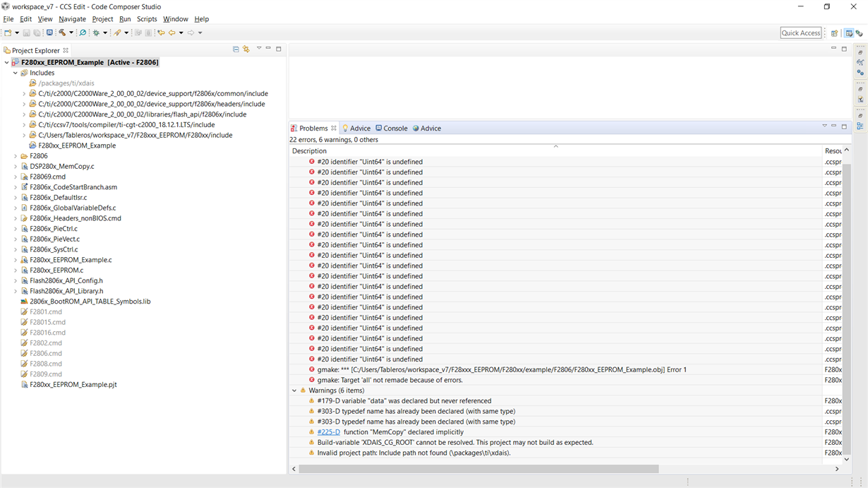The width and height of the screenshot is (868, 488).
Task: Maximize the editor area
Action: tap(844, 49)
